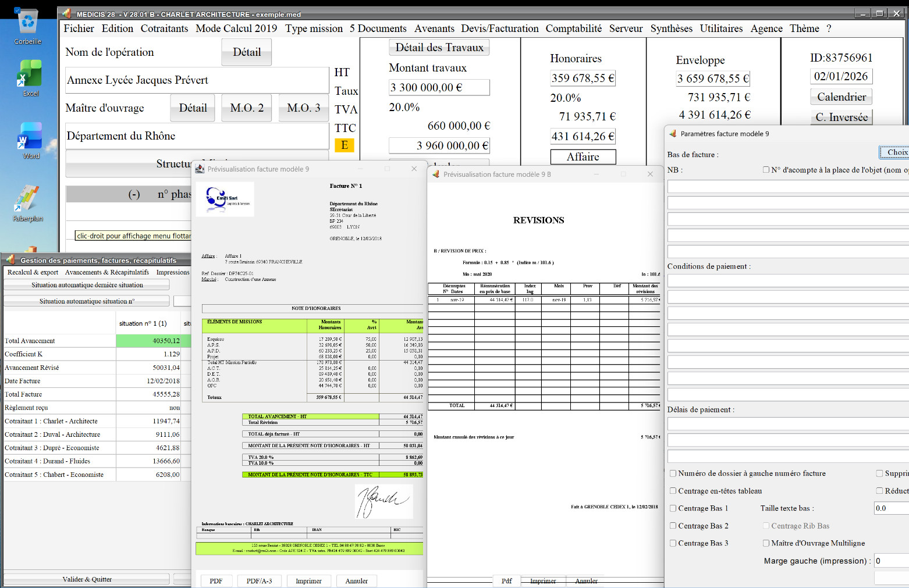Enable the Centrage Bas 1 checkbox

pyautogui.click(x=673, y=508)
